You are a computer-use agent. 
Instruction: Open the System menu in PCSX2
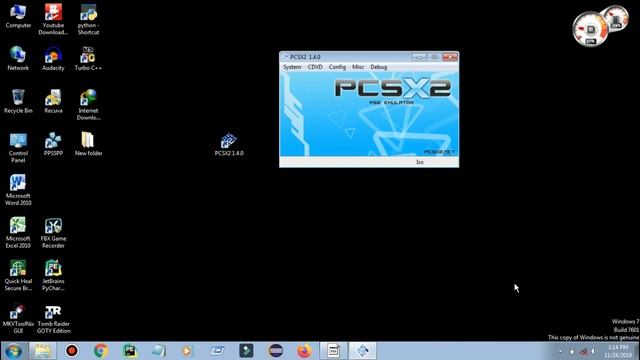292,67
